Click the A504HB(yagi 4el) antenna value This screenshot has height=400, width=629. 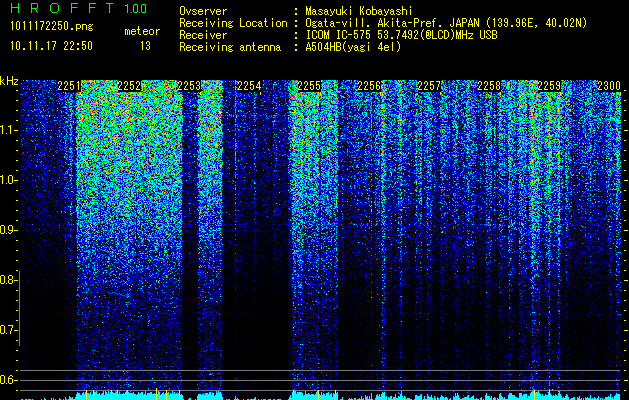(353, 47)
